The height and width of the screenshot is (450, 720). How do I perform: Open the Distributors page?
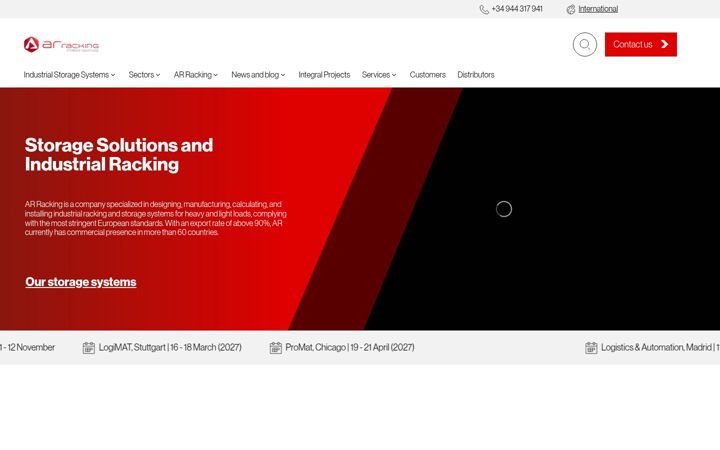point(476,74)
